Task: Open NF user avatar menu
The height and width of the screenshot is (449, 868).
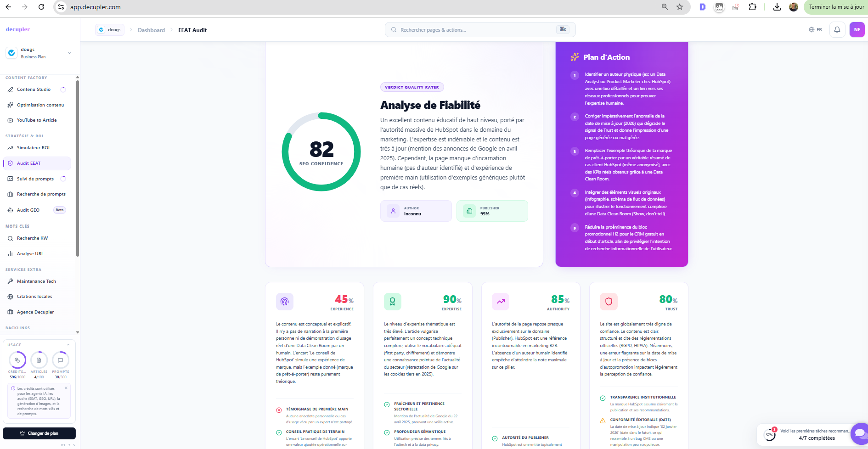Action: click(x=857, y=30)
